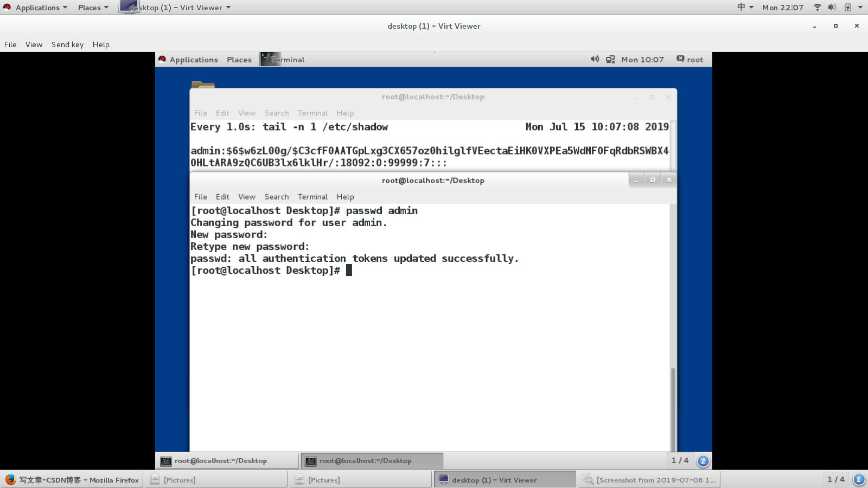
Task: Switch to first guest taskbar terminal window
Action: [x=227, y=461]
